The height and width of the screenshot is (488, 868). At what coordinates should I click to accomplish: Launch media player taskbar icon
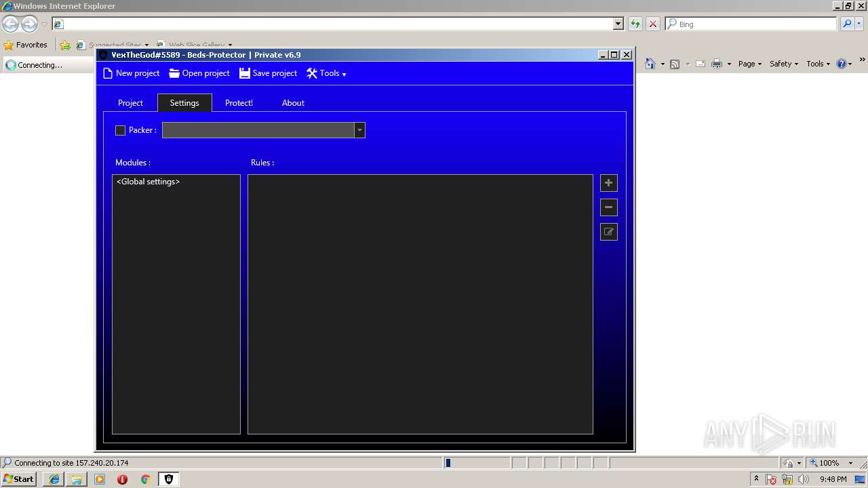[x=100, y=479]
